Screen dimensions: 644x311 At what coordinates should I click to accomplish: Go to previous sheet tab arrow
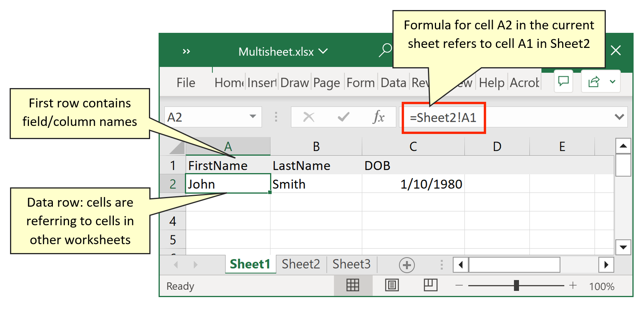(176, 265)
